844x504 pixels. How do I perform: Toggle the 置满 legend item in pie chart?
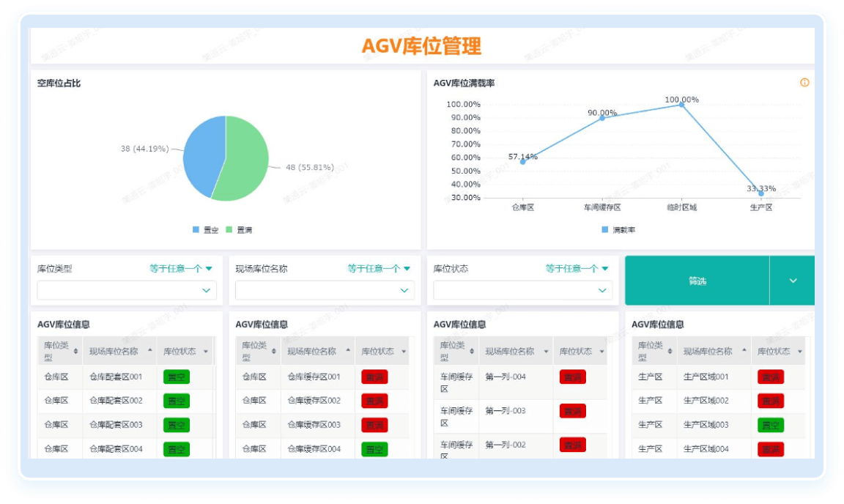coord(239,230)
